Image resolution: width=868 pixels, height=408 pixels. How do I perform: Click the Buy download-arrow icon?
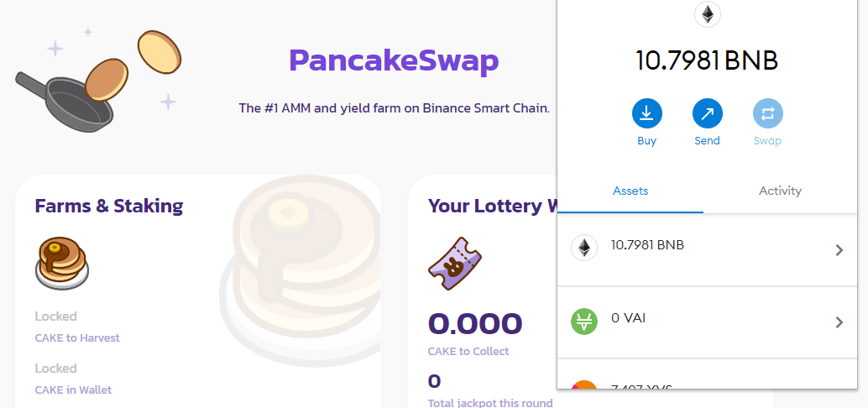click(x=646, y=114)
